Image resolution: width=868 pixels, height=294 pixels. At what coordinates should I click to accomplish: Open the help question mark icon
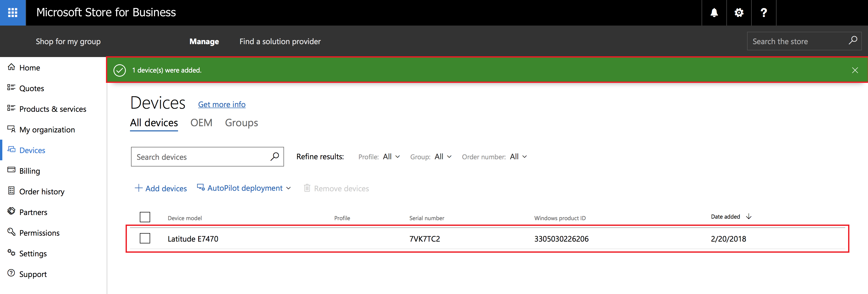(764, 12)
